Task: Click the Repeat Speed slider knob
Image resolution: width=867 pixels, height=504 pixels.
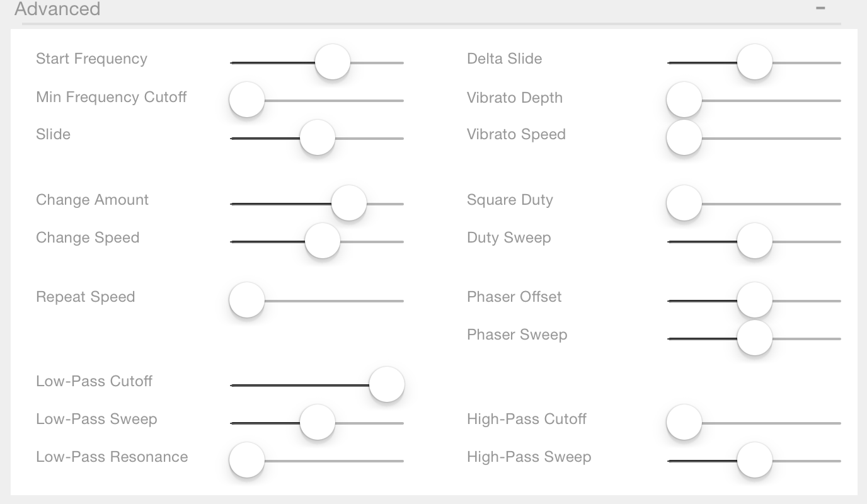Action: (x=247, y=300)
